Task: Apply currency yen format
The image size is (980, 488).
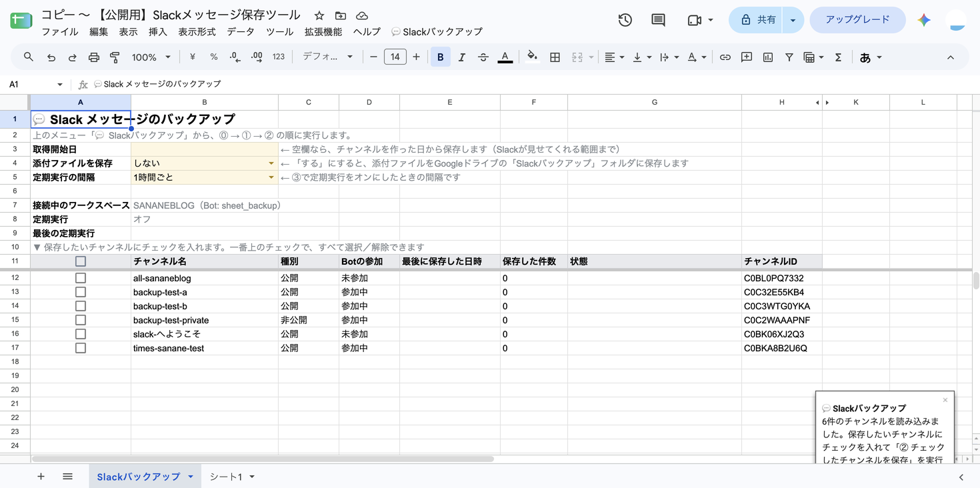Action: click(x=192, y=57)
